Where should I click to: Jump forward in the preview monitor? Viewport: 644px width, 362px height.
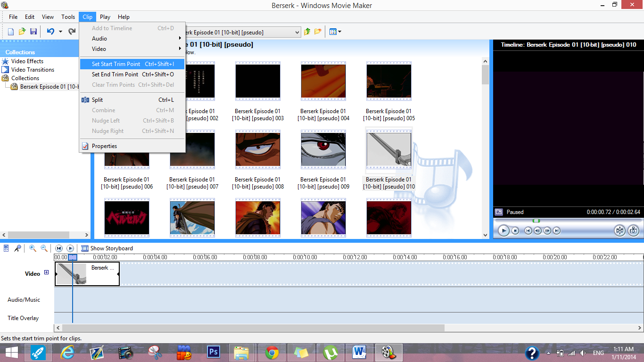coord(557,230)
